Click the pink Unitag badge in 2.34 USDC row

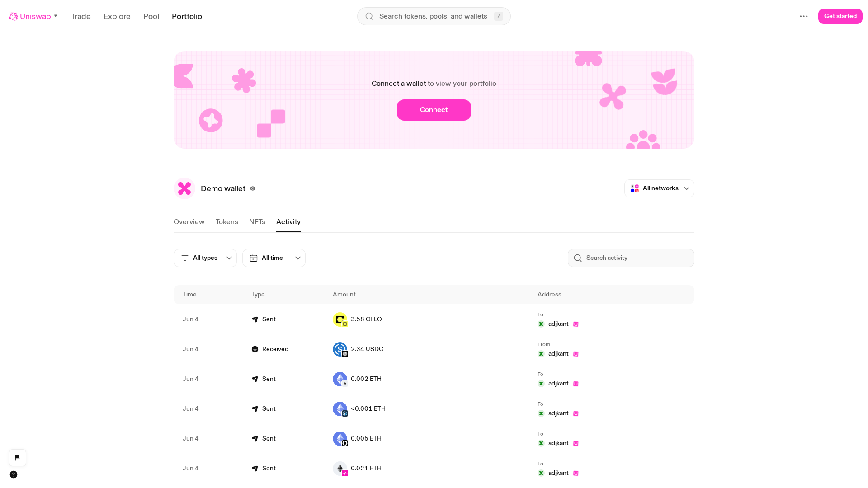576,354
